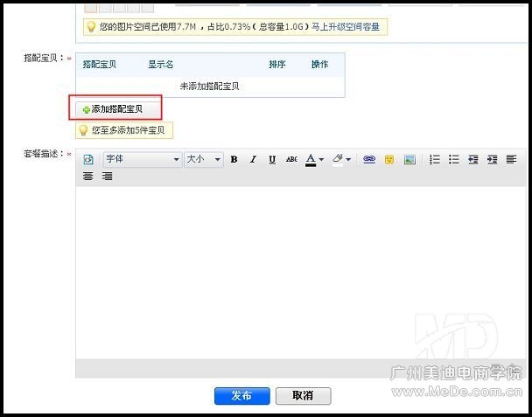The height and width of the screenshot is (417, 532).
Task: Open font color dropdown arrow
Action: pos(321,159)
